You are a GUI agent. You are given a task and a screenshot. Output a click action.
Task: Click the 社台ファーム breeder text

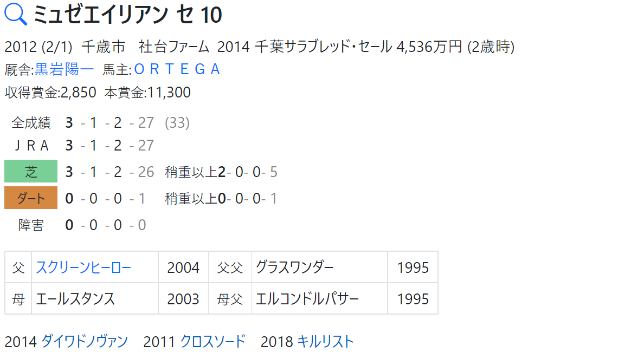click(x=173, y=47)
